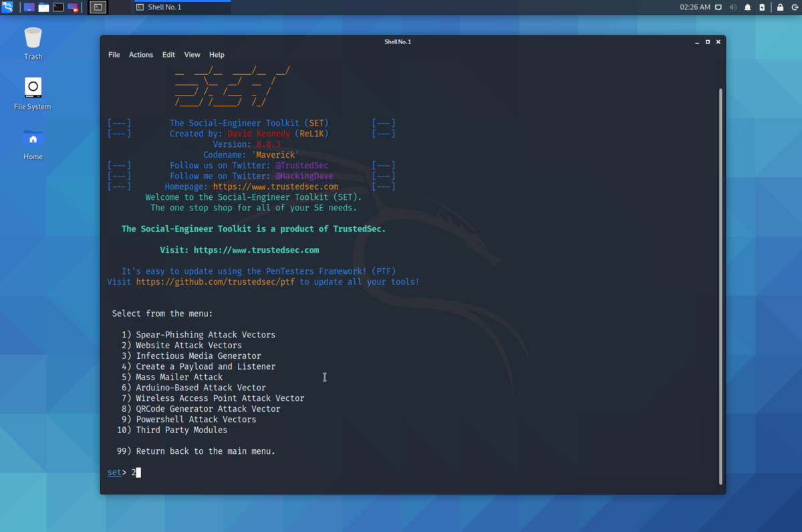Click '4) Create a Payload and Listener'
This screenshot has width=802, height=532.
pyautogui.click(x=198, y=366)
